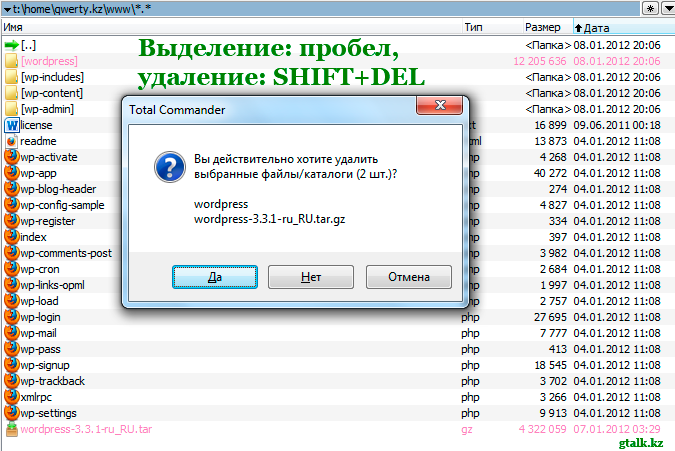Sort by the Имя column header
Image resolution: width=675 pixels, height=451 pixels.
[x=13, y=27]
